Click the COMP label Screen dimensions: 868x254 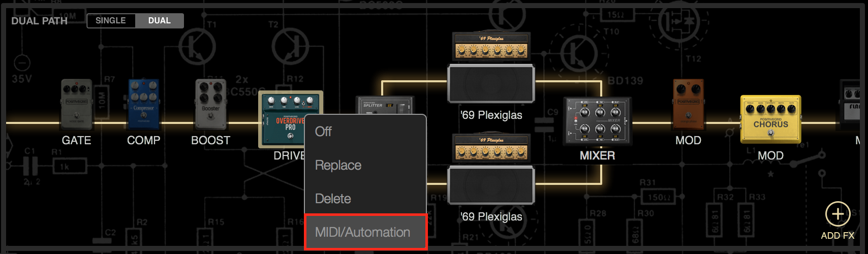pyautogui.click(x=144, y=140)
